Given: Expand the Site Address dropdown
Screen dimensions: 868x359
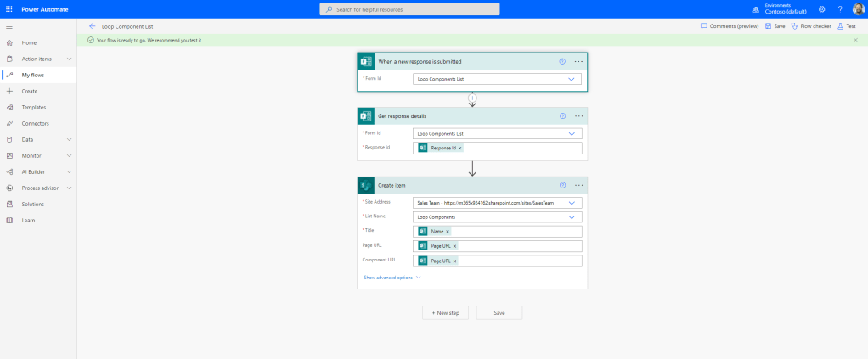Looking at the screenshot, I should pos(572,203).
